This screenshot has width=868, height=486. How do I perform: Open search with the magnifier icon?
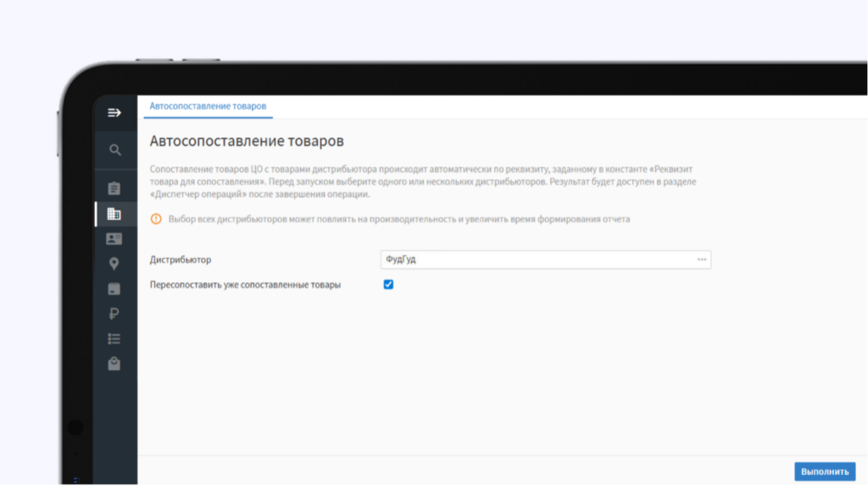click(114, 150)
